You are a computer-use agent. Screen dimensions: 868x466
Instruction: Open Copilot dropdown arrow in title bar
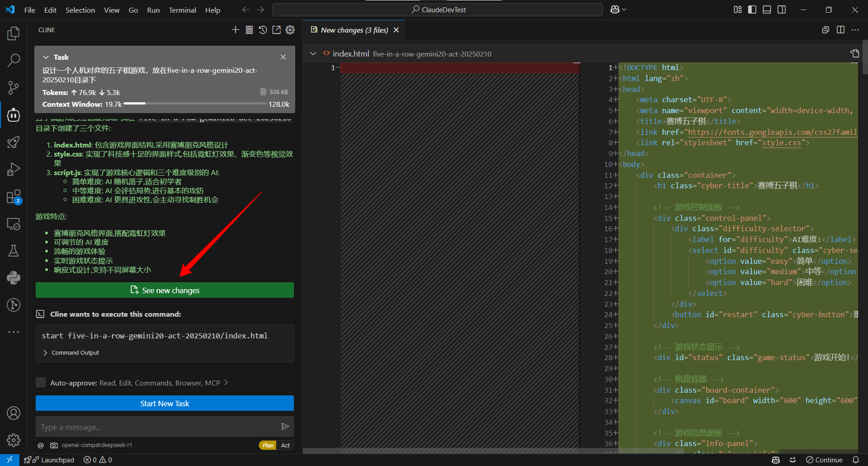coord(624,10)
